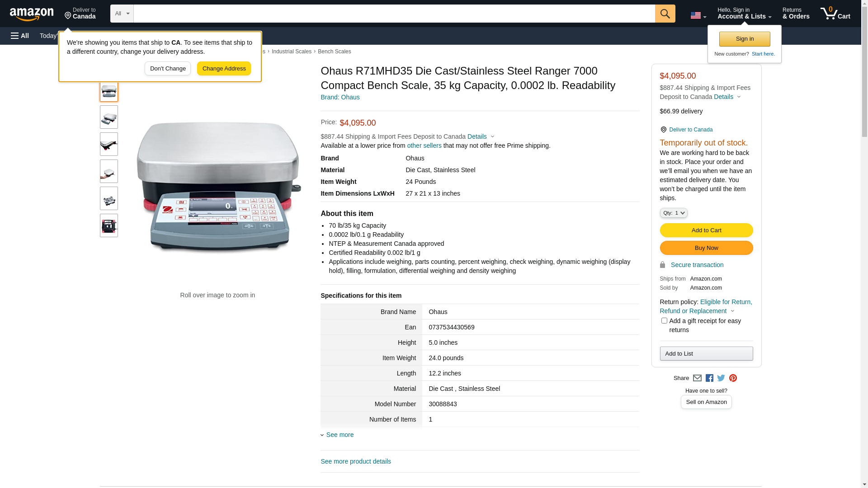Expand See more specifications
The height and width of the screenshot is (488, 868).
339,435
